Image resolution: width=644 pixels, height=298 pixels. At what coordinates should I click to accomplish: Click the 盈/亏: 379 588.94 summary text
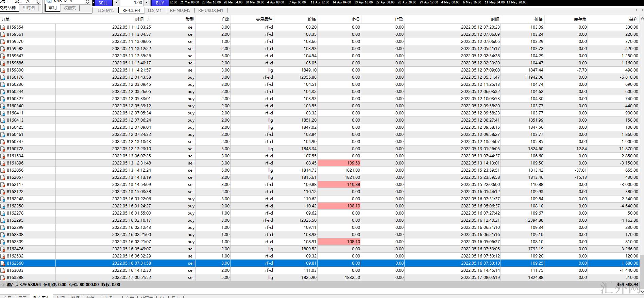(x=24, y=285)
